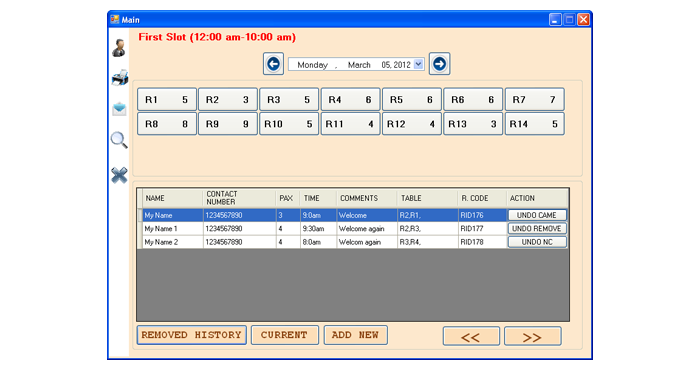Sort by COMMENTS column header
Image resolution: width=700 pixels, height=371 pixels.
(x=367, y=198)
